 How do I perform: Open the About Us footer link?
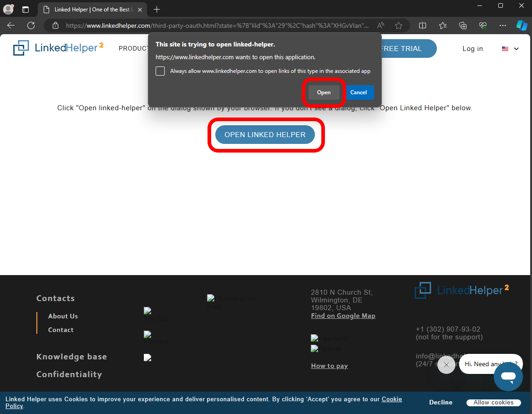pos(63,316)
